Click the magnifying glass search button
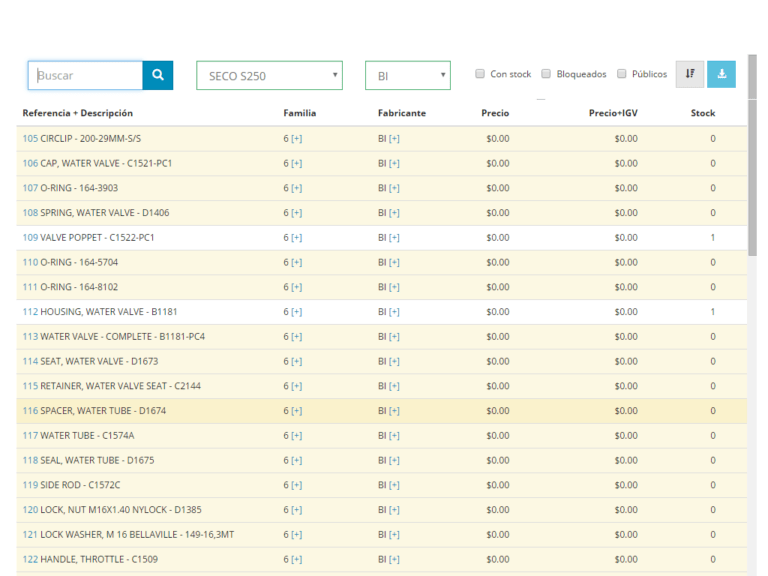 [157, 75]
